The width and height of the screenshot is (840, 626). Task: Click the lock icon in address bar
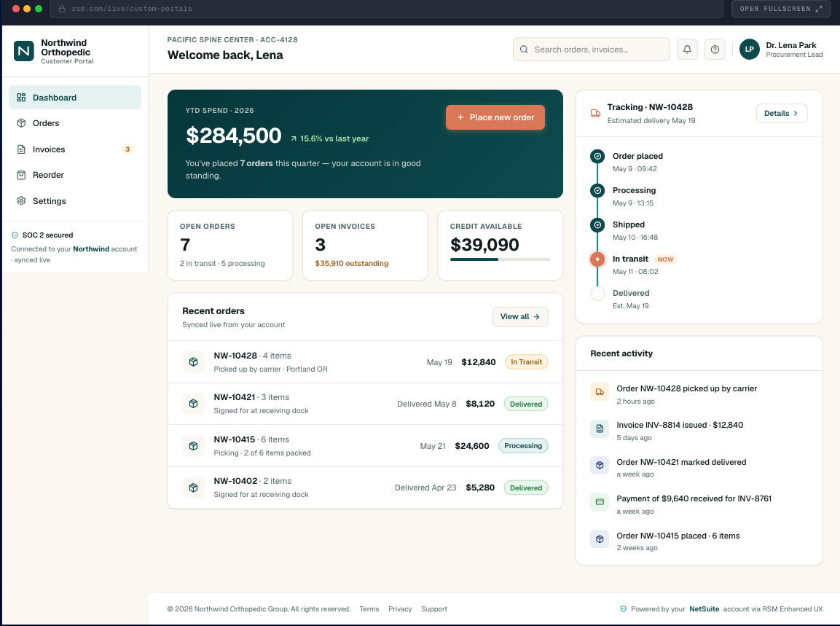click(62, 9)
